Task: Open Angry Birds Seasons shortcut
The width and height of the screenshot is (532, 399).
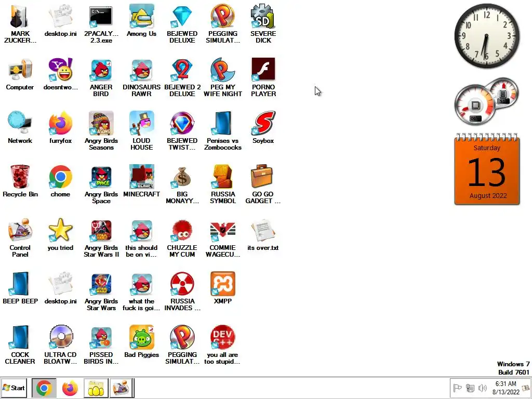Action: (x=101, y=131)
